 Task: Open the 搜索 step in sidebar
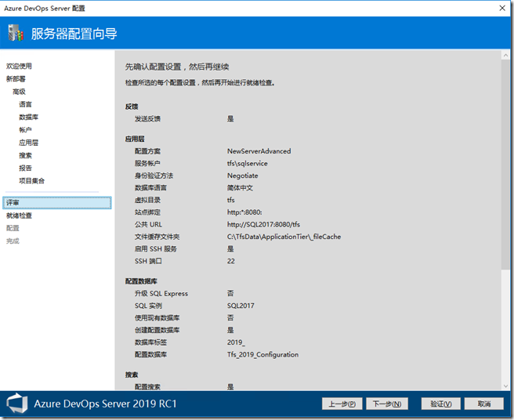coord(25,156)
